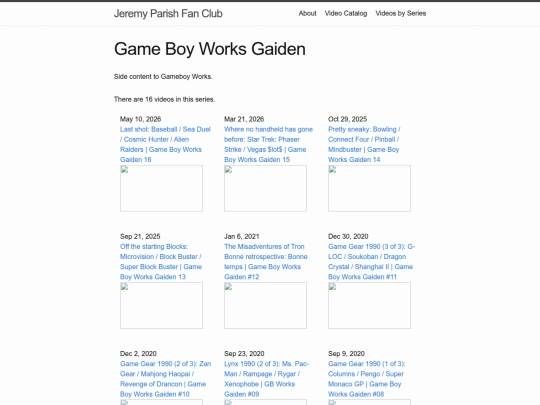
Task: Click the date 'Jan 6, 2021'
Action: [x=241, y=236]
